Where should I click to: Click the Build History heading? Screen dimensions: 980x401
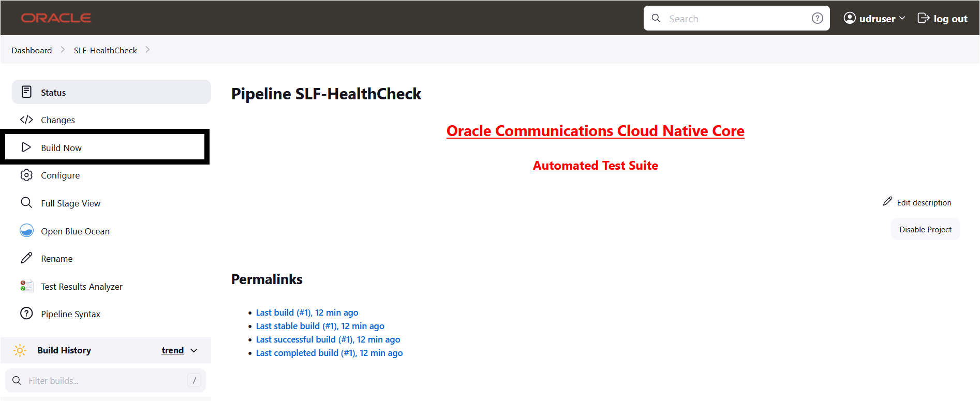(64, 350)
